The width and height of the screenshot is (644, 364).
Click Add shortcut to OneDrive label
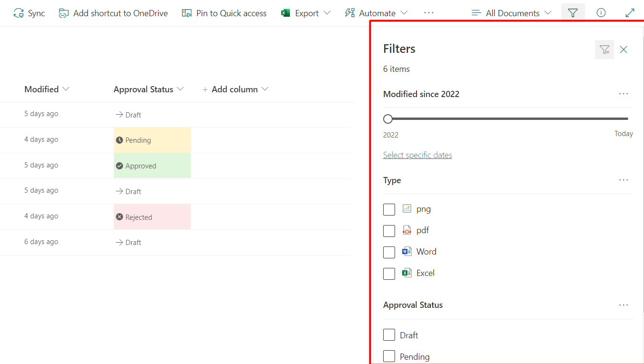click(120, 13)
